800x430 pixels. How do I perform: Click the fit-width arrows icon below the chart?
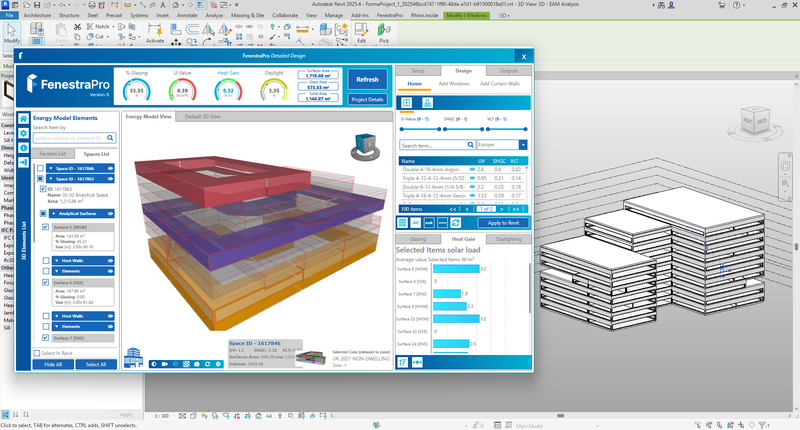[x=417, y=362]
